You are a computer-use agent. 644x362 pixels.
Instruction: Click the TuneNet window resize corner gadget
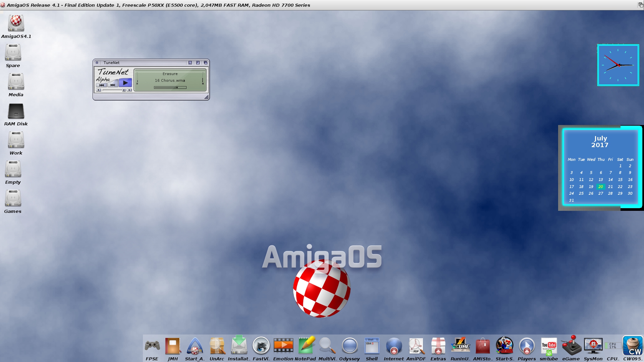pyautogui.click(x=206, y=97)
